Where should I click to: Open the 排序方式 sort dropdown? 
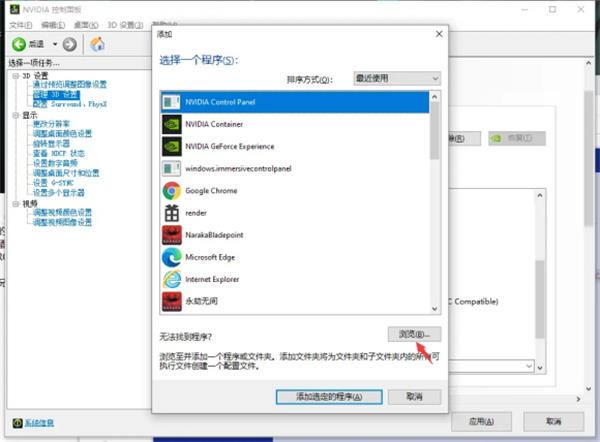(397, 78)
